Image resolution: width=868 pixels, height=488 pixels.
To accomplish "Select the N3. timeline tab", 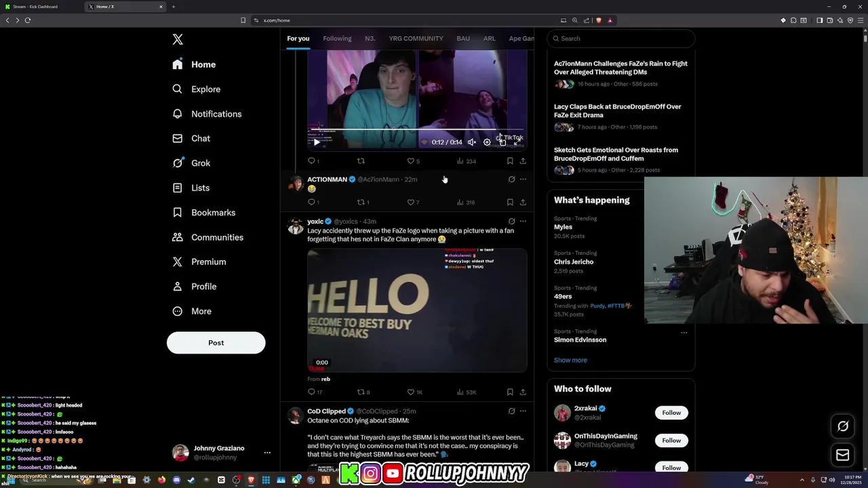I will pyautogui.click(x=370, y=39).
